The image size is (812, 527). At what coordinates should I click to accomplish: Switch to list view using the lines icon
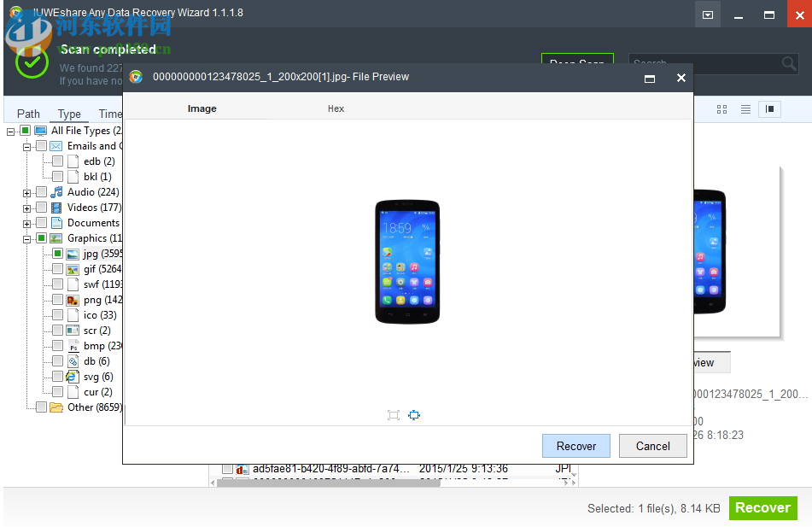click(745, 109)
